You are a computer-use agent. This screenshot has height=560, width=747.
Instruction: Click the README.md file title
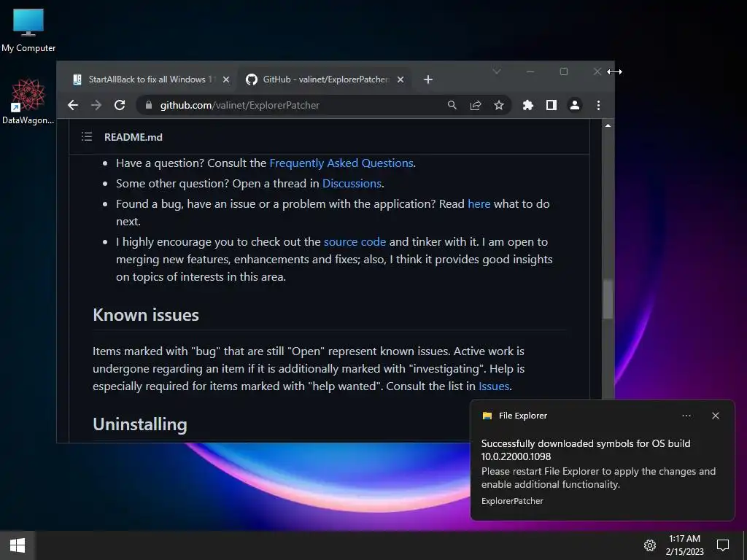coord(133,137)
